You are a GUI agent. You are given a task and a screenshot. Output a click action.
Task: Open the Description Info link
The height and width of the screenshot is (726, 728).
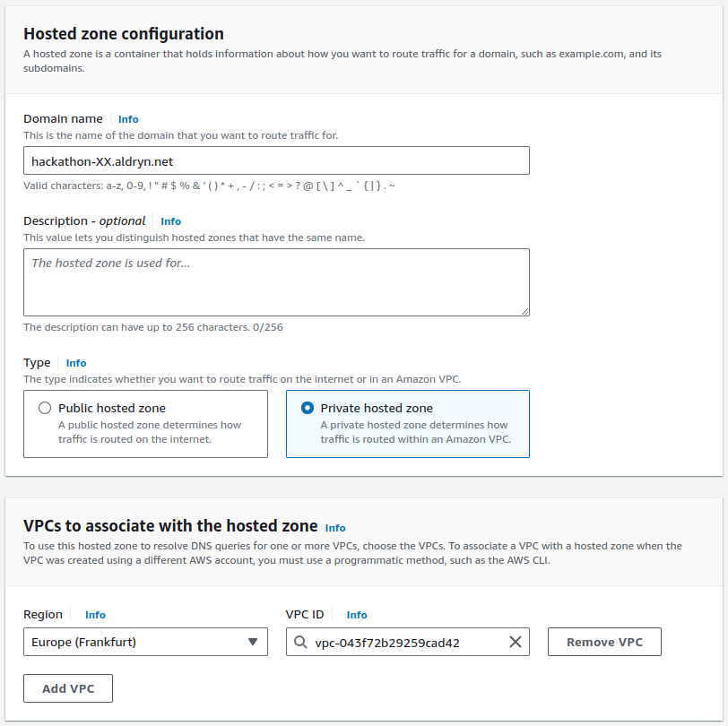[170, 220]
